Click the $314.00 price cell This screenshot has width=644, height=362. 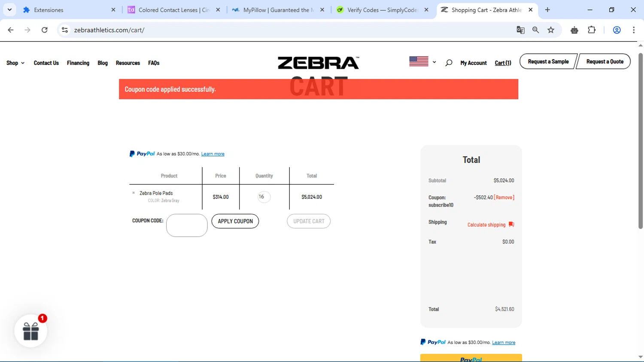tap(221, 197)
